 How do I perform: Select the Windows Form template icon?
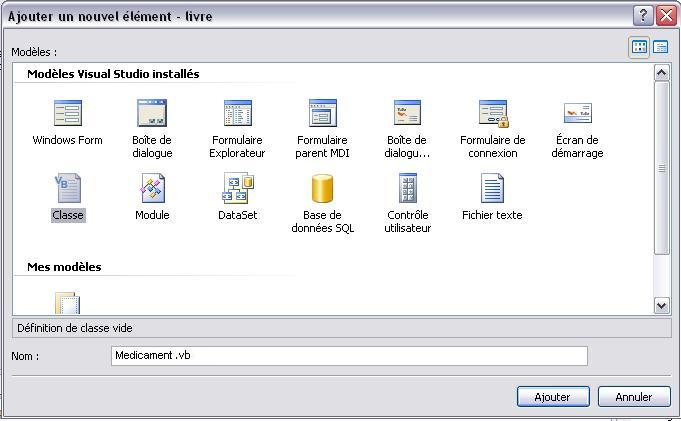coord(68,113)
